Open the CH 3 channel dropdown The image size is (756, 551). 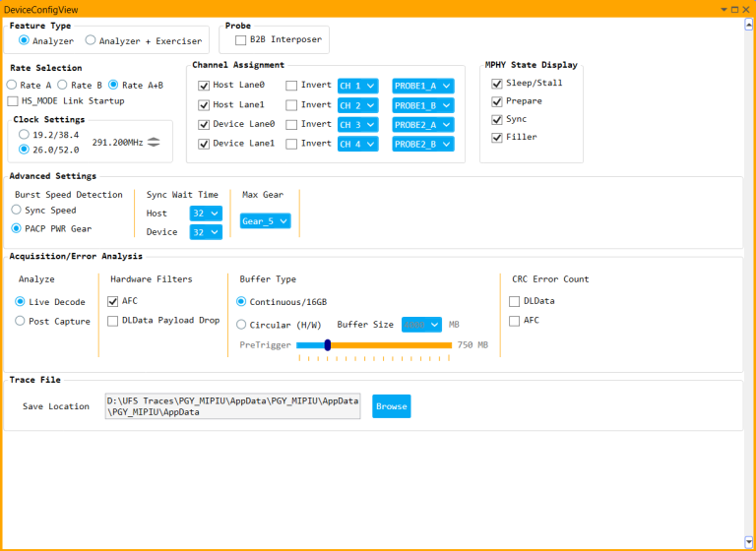(x=357, y=124)
